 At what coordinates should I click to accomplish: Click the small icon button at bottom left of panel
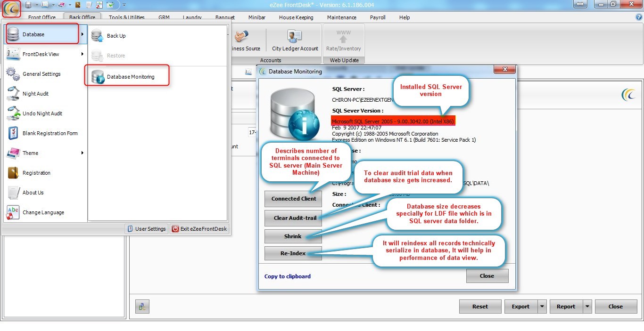click(142, 307)
